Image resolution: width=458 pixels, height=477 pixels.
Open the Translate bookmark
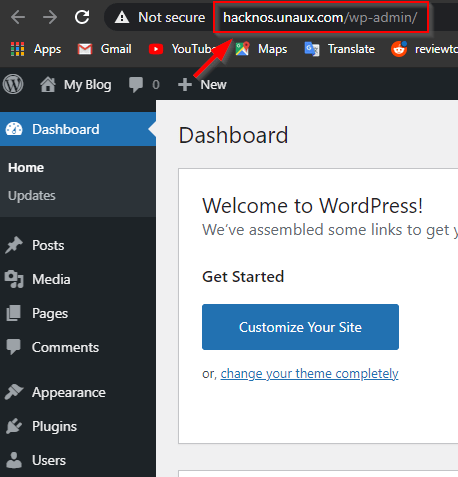(x=340, y=49)
